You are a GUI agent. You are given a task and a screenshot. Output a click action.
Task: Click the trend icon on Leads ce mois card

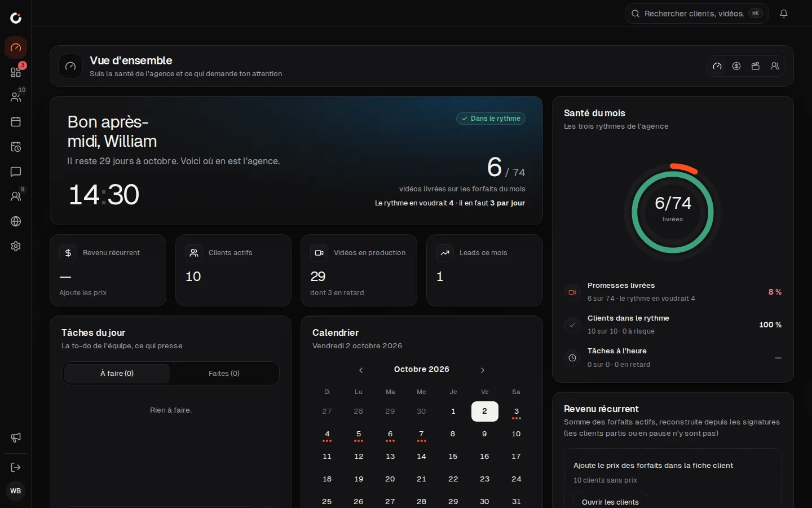click(445, 253)
